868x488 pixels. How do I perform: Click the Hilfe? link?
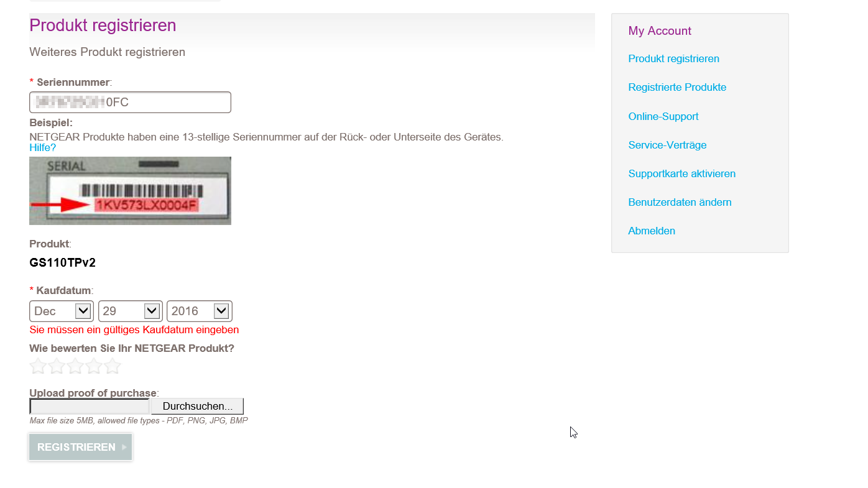[43, 147]
